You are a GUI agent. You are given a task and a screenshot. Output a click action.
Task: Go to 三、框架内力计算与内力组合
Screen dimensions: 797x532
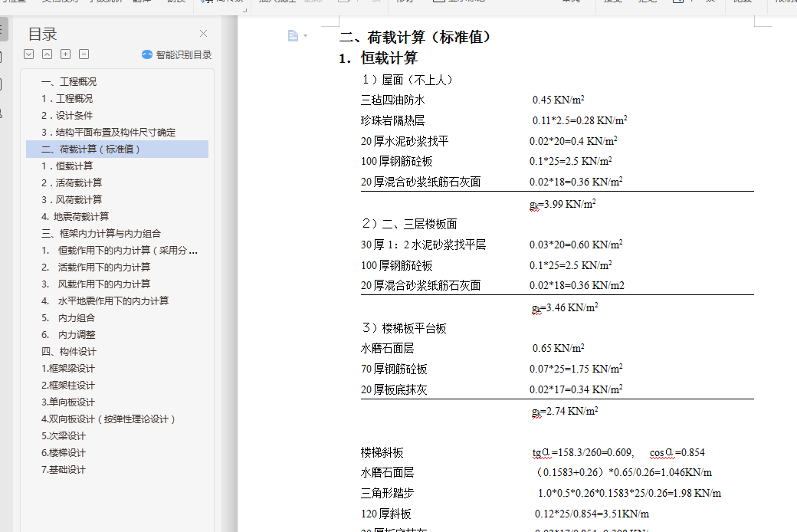click(101, 234)
